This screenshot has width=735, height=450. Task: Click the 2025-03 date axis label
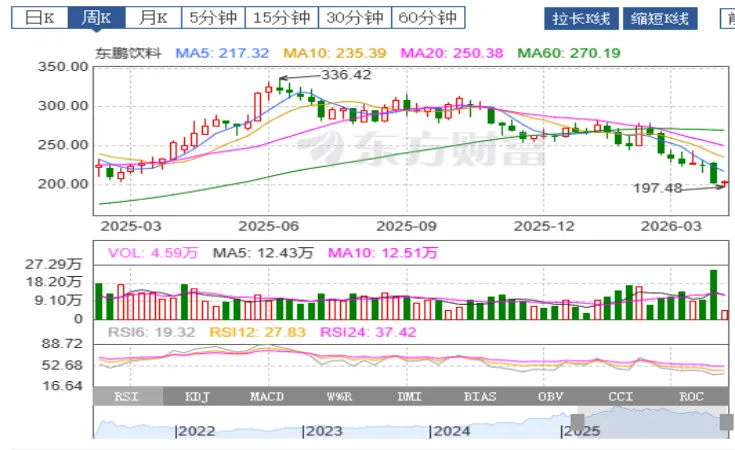point(131,226)
